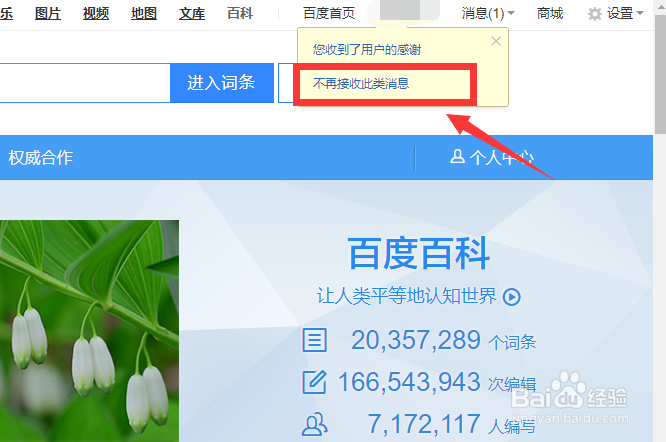Open the 设置 dropdown menu

624,14
